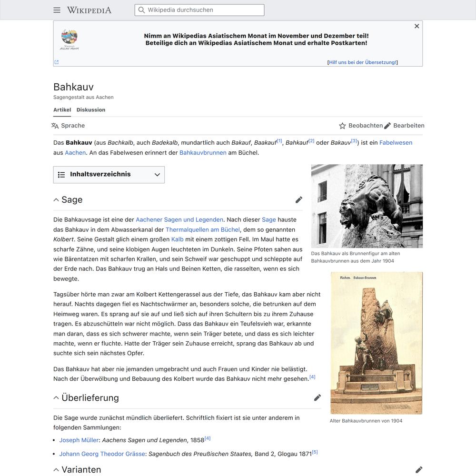Viewport: 476px width, 476px height.
Task: Select the Artikel tab
Action: coord(62,110)
